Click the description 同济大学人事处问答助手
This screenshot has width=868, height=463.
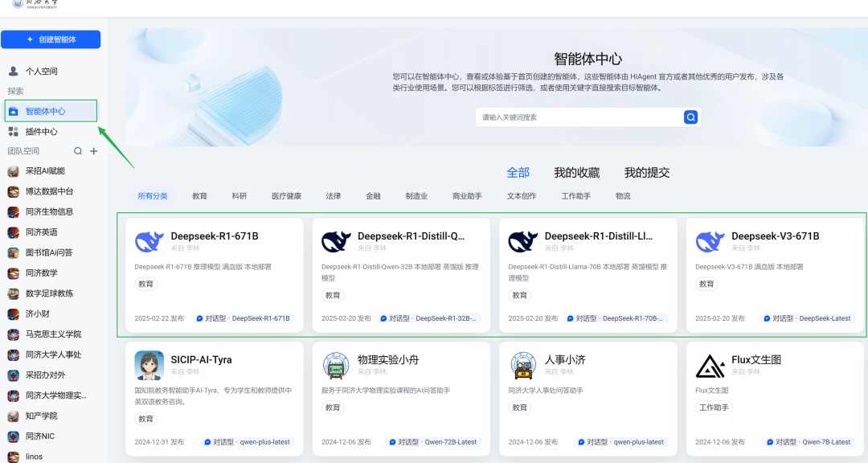pyautogui.click(x=546, y=391)
